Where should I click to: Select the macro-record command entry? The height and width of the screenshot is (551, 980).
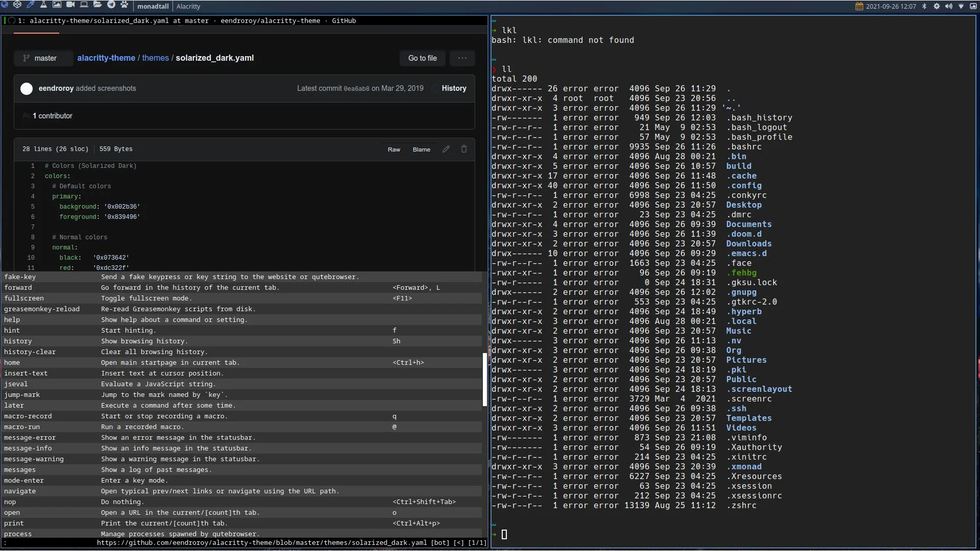[241, 416]
